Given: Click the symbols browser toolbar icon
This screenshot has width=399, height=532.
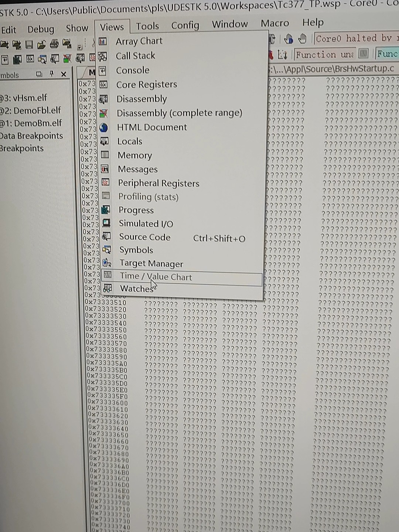Looking at the screenshot, I should 43,59.
